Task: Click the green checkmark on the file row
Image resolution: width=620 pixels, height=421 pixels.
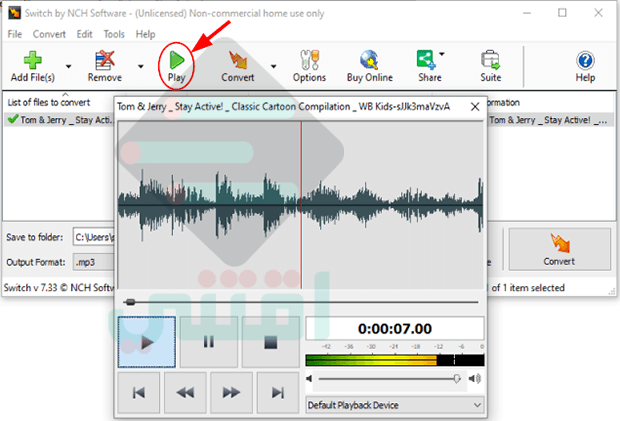Action: (13, 119)
